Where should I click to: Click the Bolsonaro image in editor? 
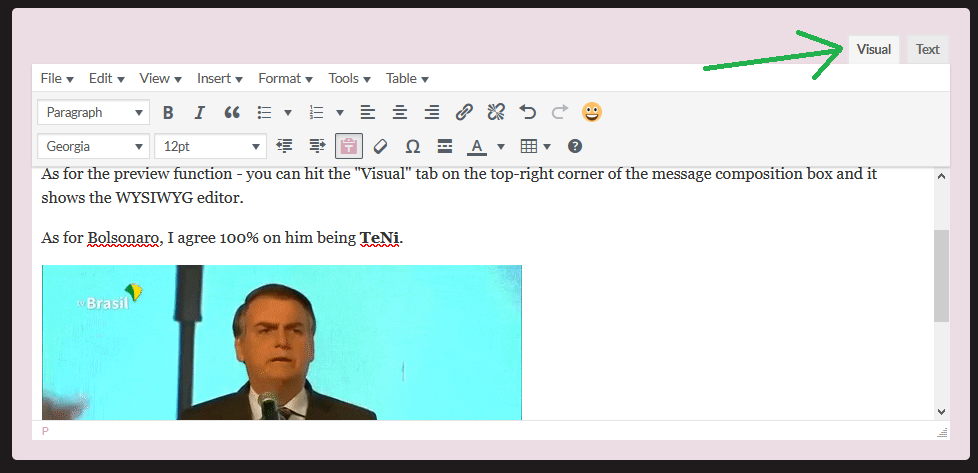point(282,342)
